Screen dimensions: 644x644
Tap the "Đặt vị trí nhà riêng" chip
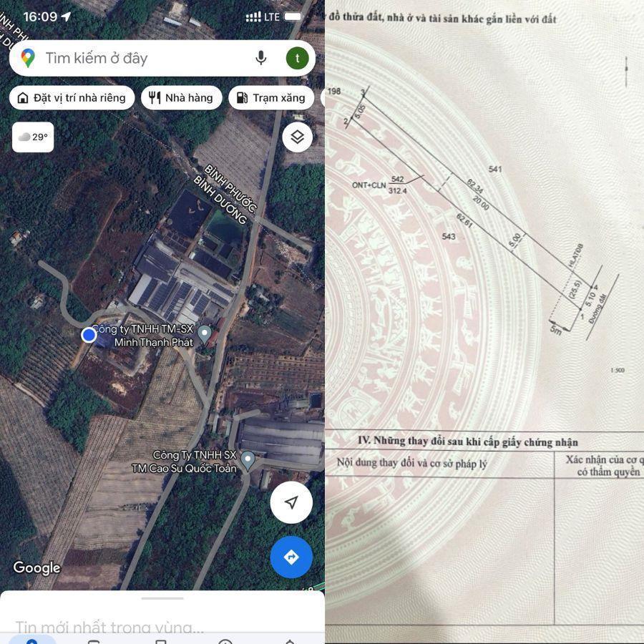pyautogui.click(x=72, y=98)
